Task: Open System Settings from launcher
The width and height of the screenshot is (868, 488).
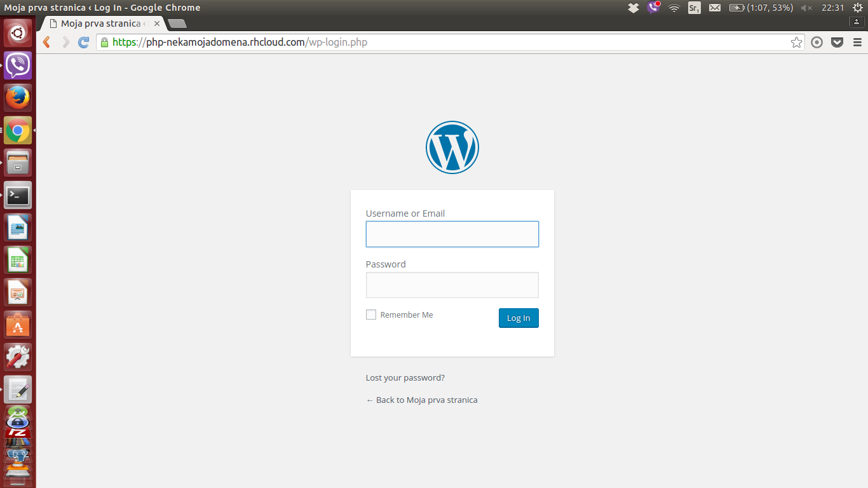Action: [x=18, y=358]
